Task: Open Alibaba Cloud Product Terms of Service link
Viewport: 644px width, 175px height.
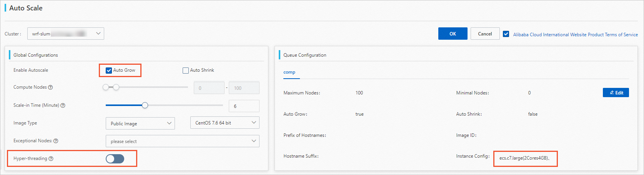Action: click(575, 35)
